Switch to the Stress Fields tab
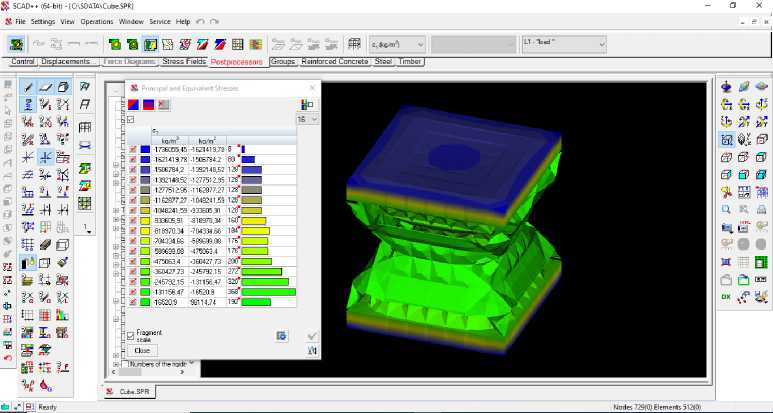Screen dimensions: 773x413 coord(184,62)
